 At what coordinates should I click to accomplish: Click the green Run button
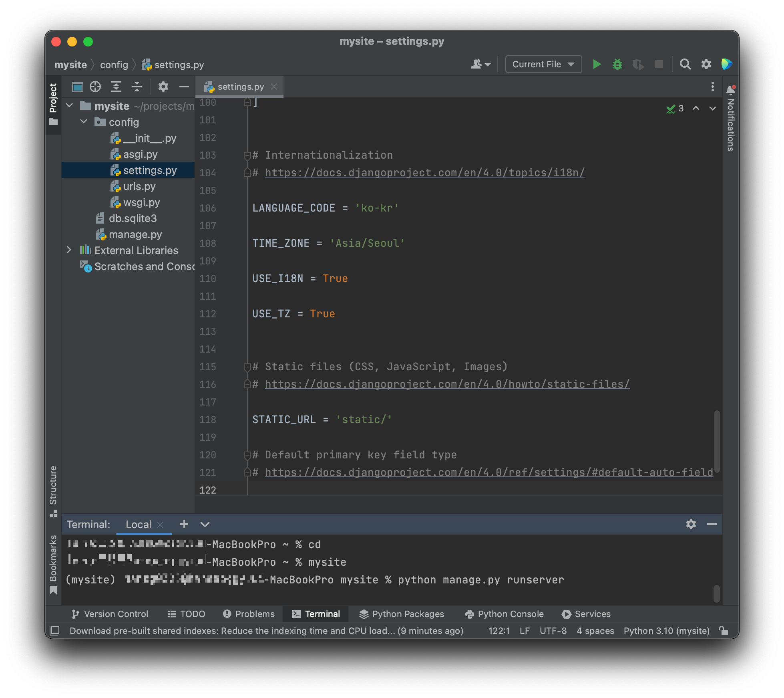click(597, 65)
